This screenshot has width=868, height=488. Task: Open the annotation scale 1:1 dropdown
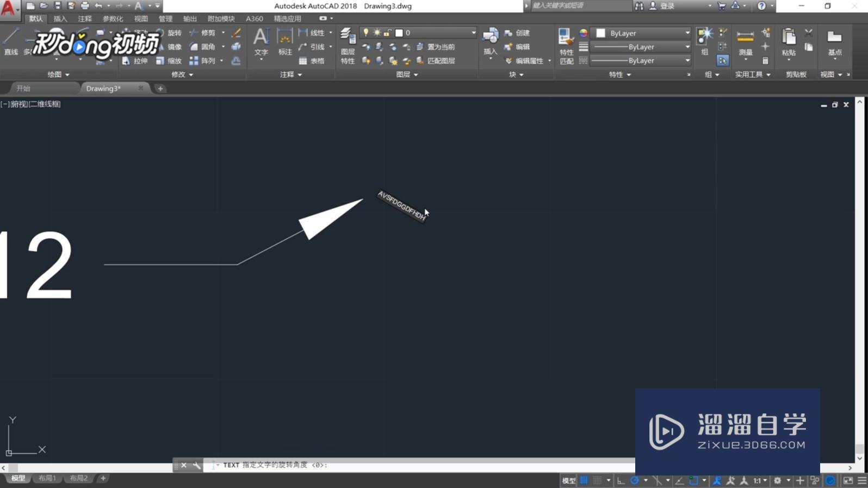[x=760, y=480]
